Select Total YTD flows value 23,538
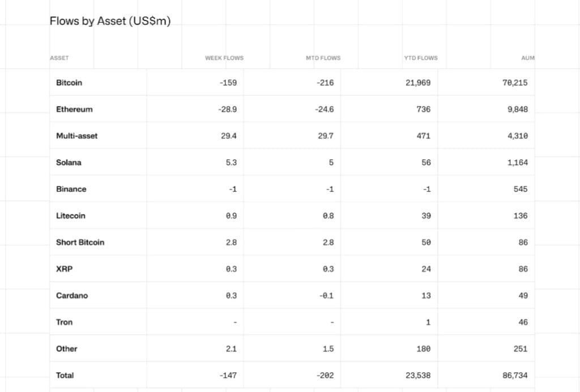 419,376
